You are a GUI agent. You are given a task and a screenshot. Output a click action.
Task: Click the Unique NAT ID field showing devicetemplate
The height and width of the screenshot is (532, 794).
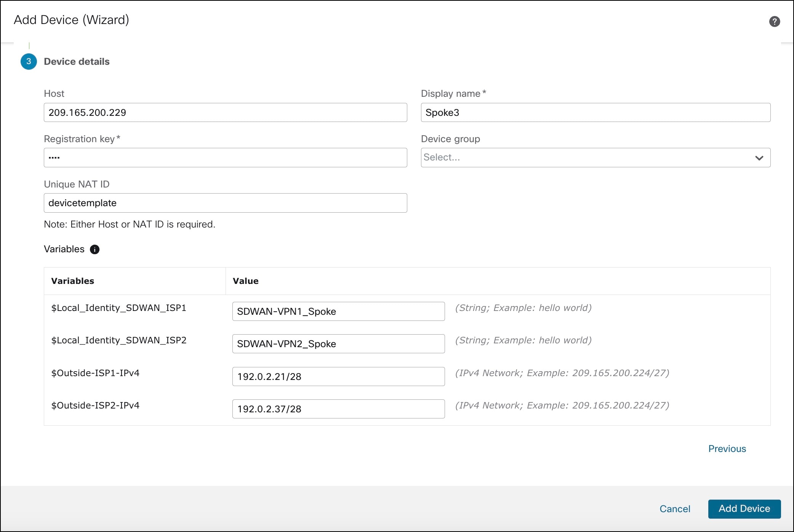(x=225, y=203)
